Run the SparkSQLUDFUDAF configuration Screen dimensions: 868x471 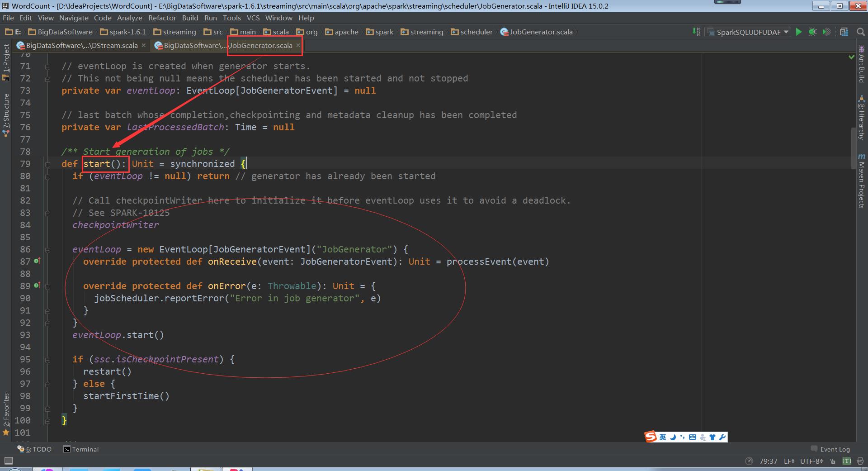(799, 32)
